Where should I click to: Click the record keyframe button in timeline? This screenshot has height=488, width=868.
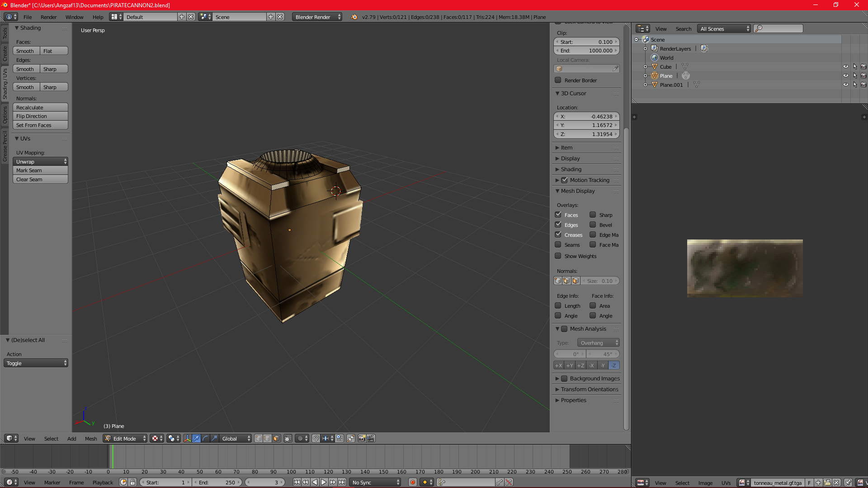412,482
